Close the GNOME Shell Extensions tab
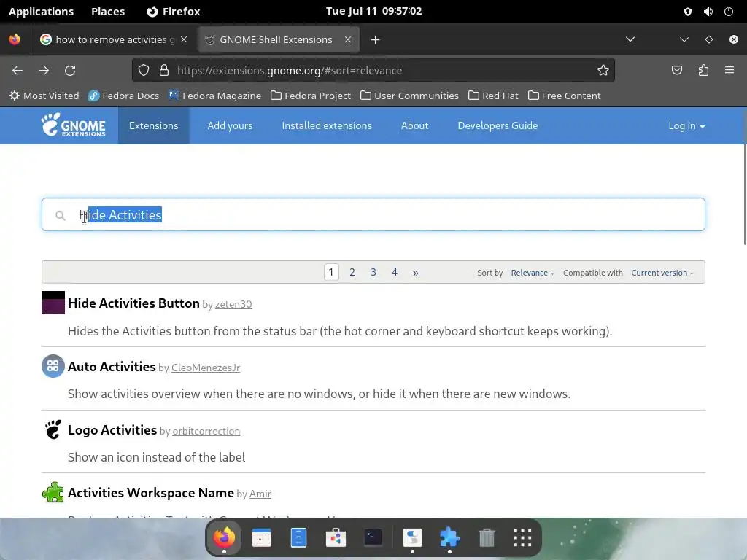 [348, 39]
